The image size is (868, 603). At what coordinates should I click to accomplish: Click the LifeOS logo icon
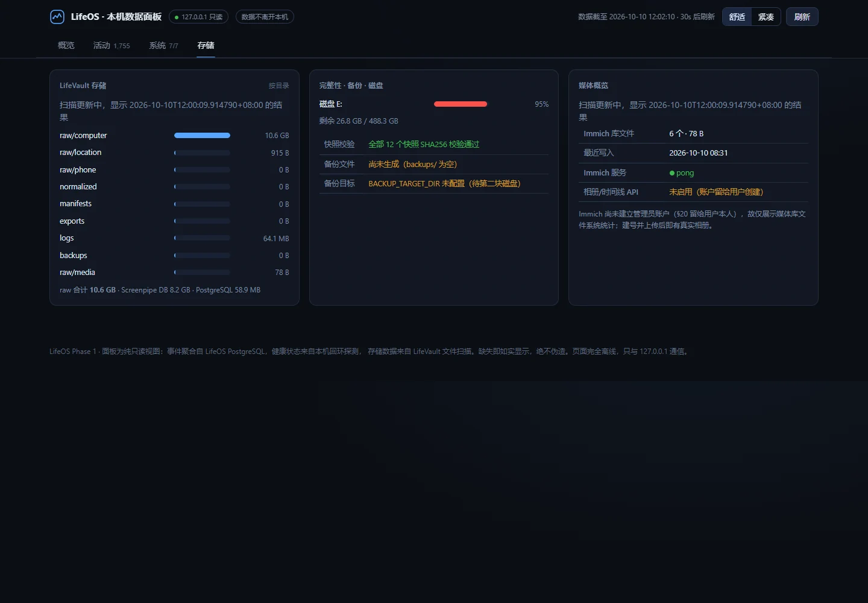[x=57, y=17]
